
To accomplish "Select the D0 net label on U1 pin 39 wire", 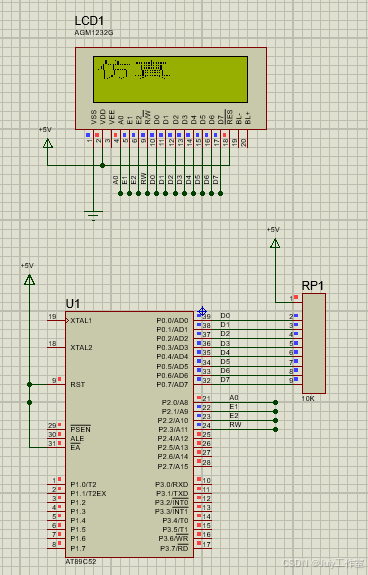I will tap(225, 316).
